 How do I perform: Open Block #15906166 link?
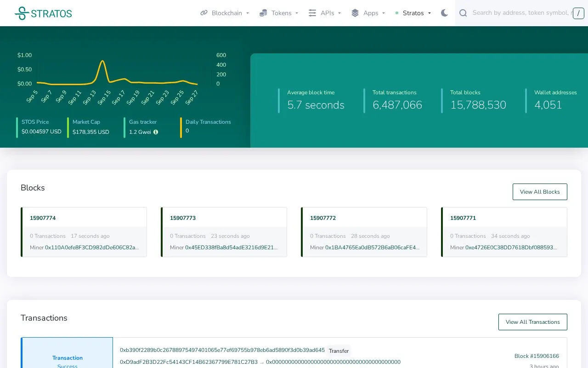[537, 356]
